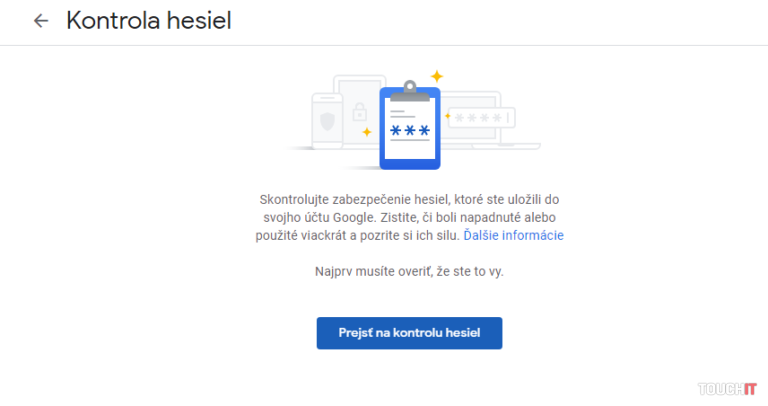Click the masked password field in the illustration
This screenshot has width=768, height=406.
tap(481, 118)
